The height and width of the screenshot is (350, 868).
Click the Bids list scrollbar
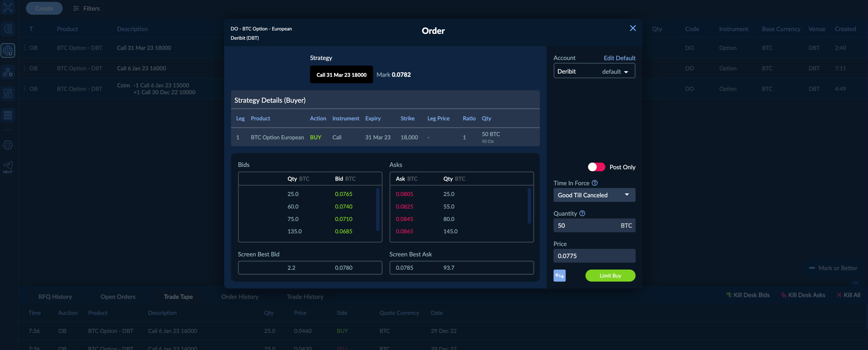click(378, 210)
